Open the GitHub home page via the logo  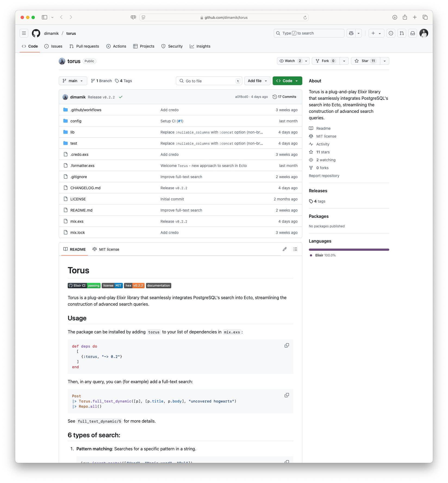36,33
